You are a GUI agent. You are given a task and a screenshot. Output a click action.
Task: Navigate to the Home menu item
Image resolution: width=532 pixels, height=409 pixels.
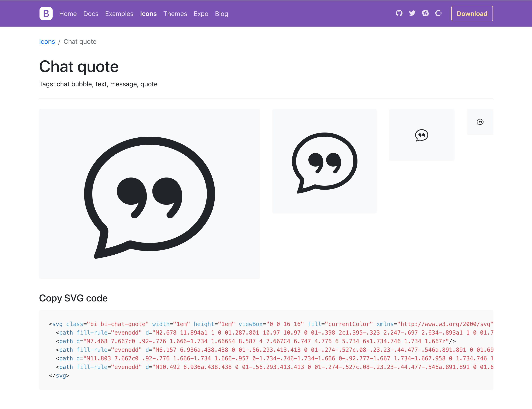point(68,13)
